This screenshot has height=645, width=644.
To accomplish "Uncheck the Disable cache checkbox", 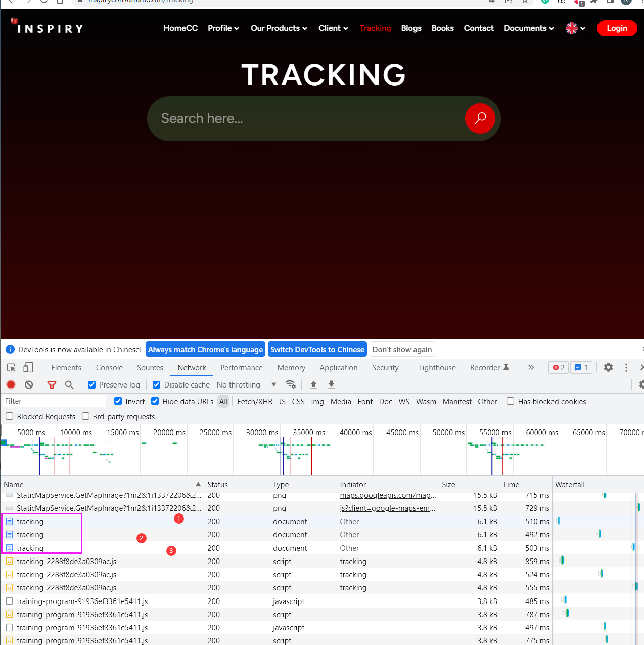I will [x=157, y=385].
